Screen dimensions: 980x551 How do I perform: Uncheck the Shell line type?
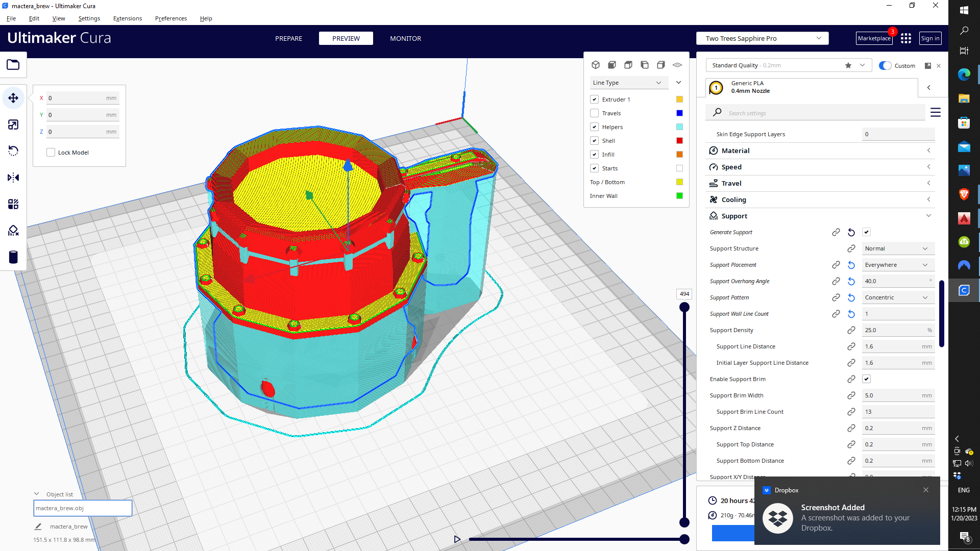(594, 141)
